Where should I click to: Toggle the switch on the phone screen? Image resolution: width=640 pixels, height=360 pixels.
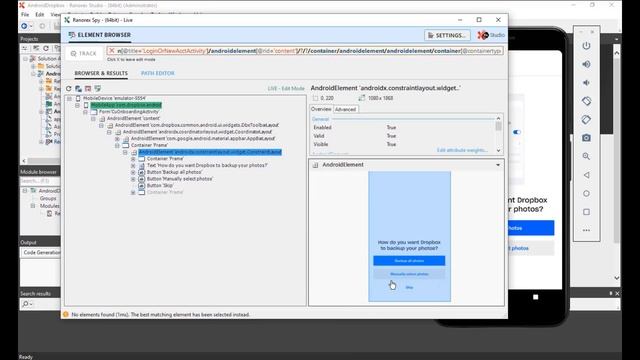click(x=517, y=132)
